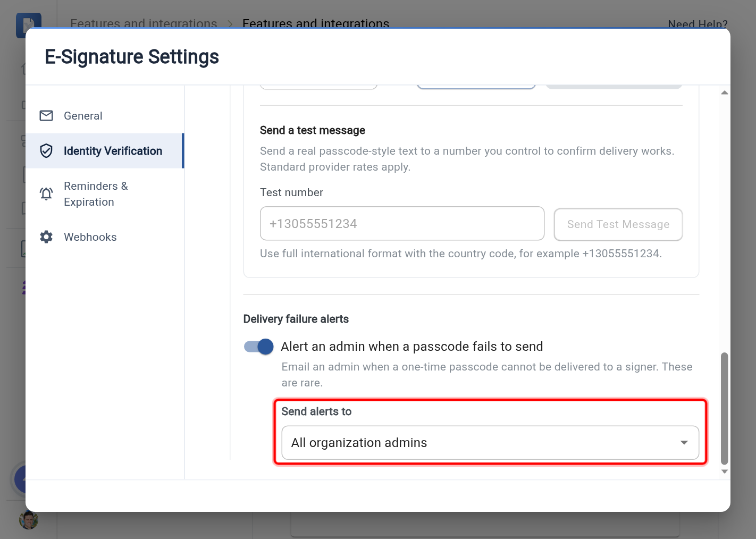The width and height of the screenshot is (756, 539).
Task: Click the "Delivery failure alerts" heading
Action: [296, 319]
